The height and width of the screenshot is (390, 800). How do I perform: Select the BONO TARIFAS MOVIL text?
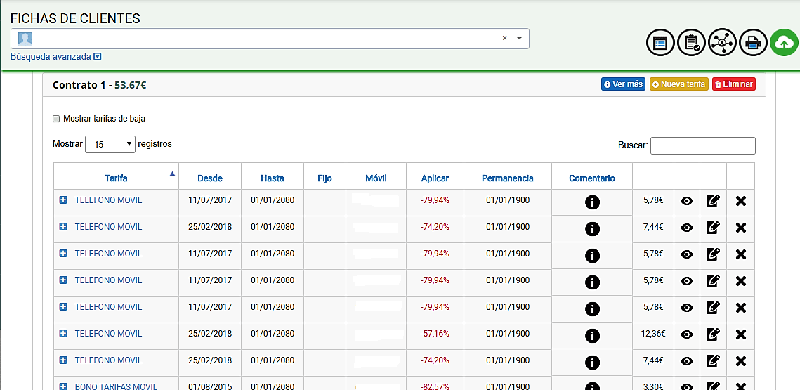tap(115, 386)
